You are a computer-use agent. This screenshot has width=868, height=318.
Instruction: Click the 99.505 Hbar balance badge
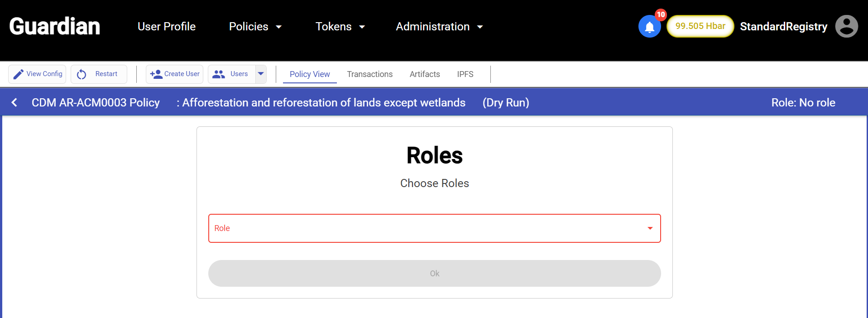(x=700, y=26)
